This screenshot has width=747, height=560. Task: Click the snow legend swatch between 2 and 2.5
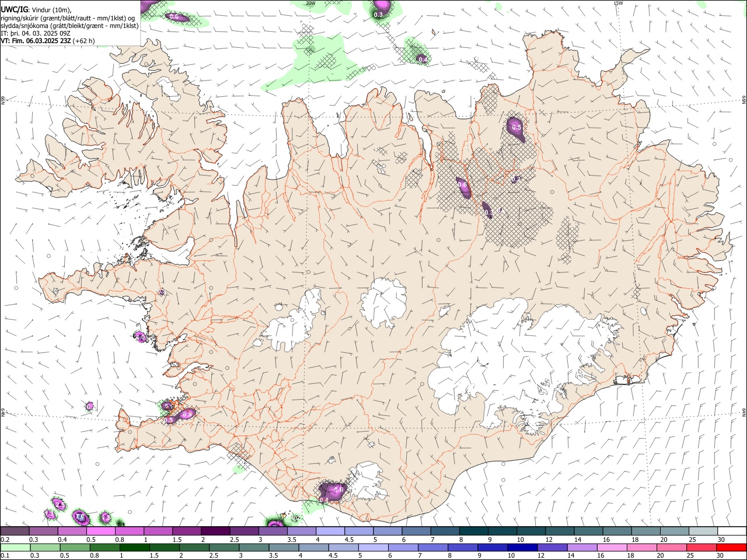tap(215, 531)
